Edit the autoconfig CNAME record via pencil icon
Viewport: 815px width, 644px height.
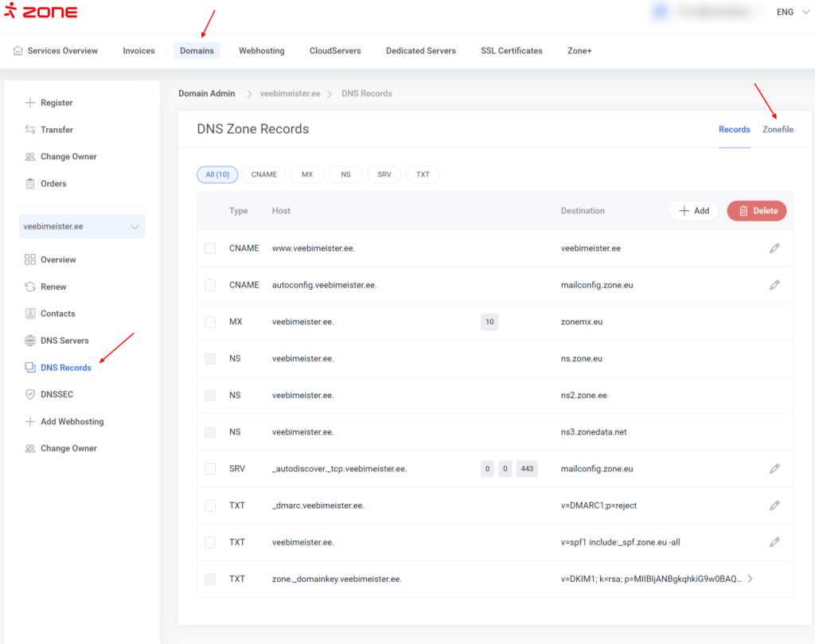(x=774, y=285)
